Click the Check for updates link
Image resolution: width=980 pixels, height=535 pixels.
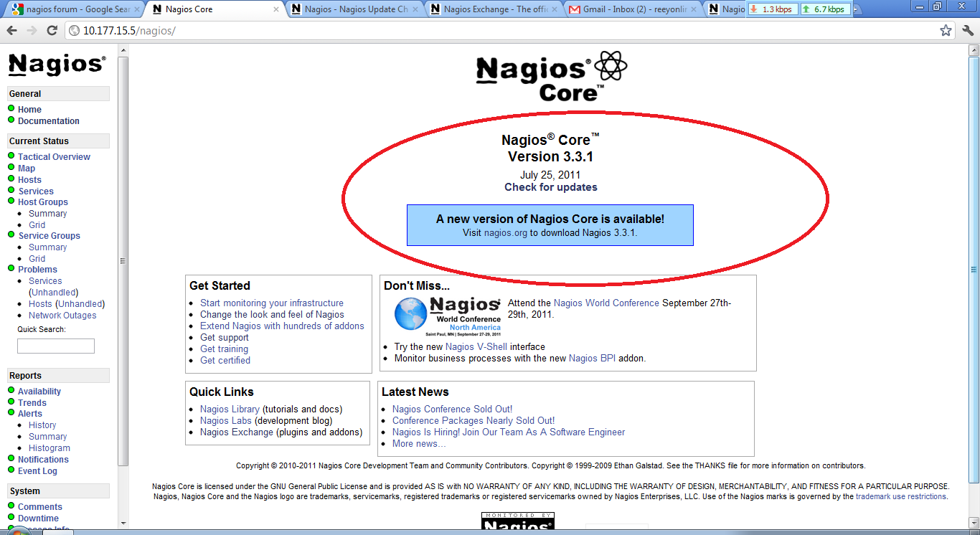(x=550, y=187)
